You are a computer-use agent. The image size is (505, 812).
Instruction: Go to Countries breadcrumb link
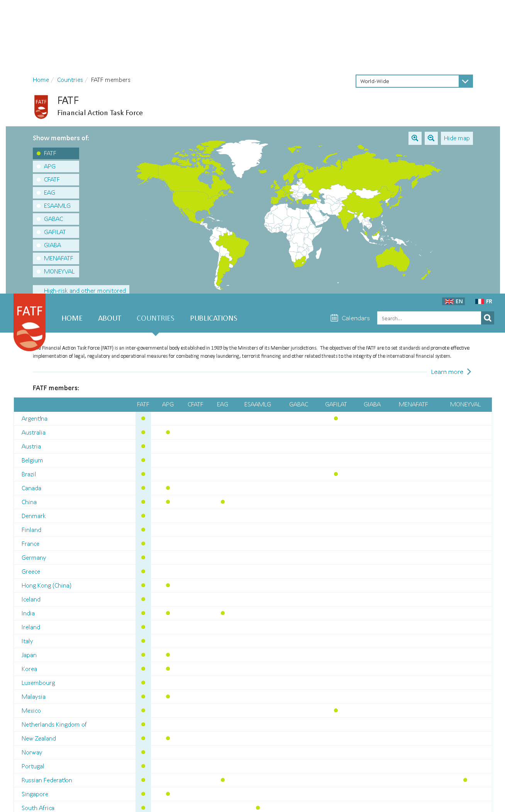pos(70,80)
